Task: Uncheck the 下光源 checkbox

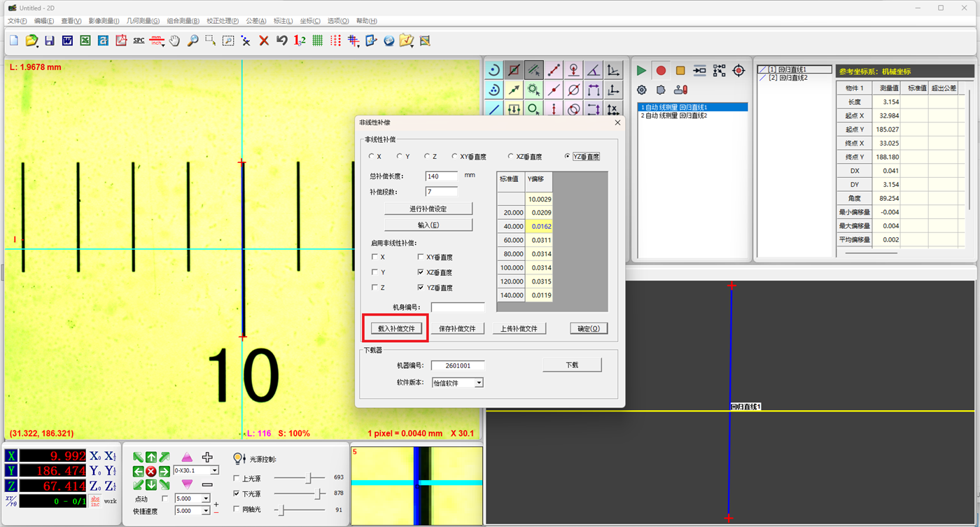Action: 236,494
